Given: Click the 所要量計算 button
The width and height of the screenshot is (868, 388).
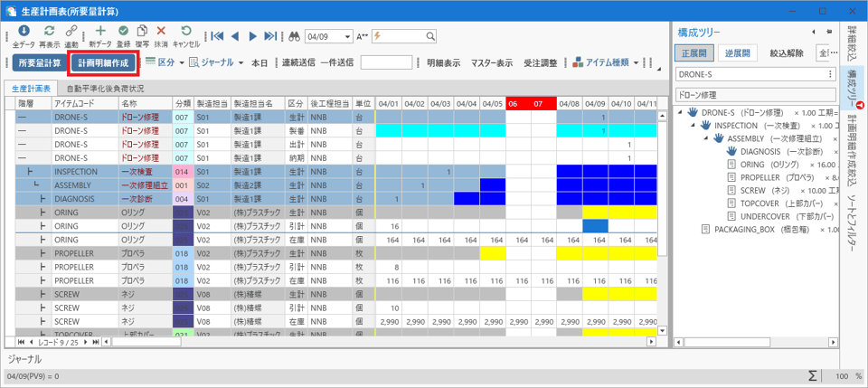Looking at the screenshot, I should 39,63.
